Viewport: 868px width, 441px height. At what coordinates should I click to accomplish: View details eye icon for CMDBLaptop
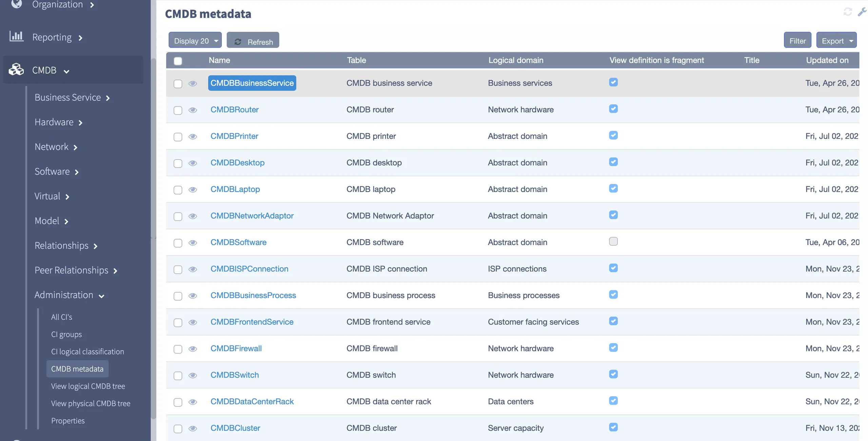click(193, 189)
